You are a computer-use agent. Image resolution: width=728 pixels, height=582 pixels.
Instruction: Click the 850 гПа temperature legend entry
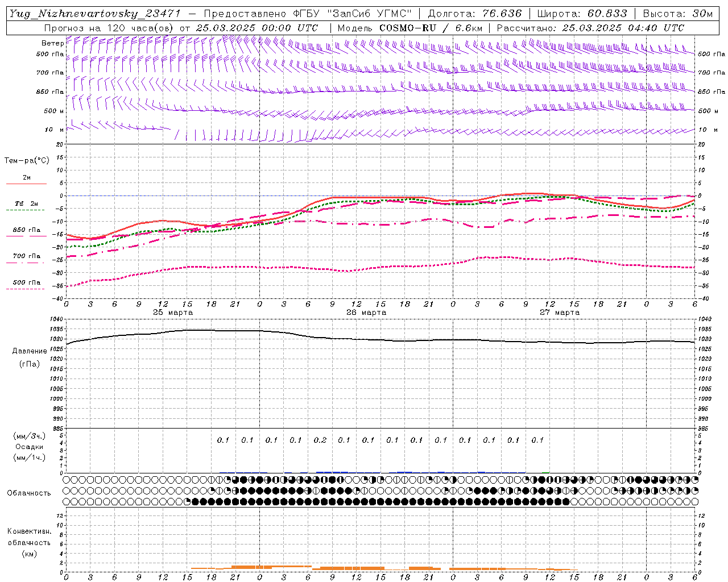click(x=26, y=230)
